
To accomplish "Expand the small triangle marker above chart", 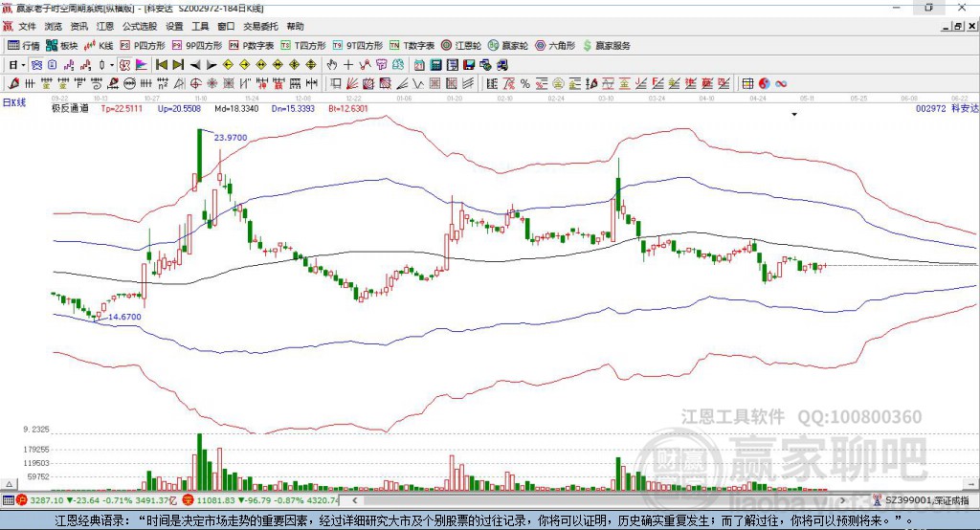I will click(x=794, y=115).
